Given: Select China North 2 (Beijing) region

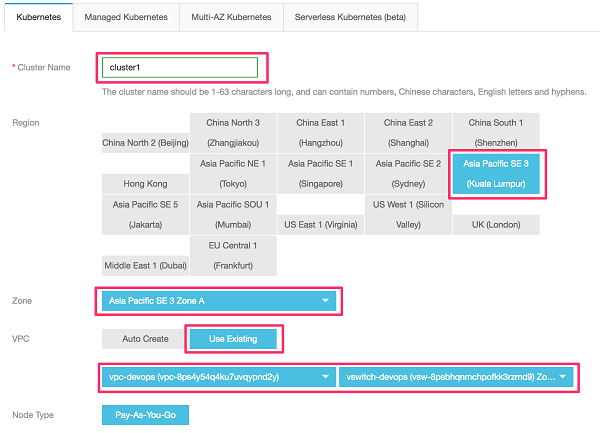Looking at the screenshot, I should coord(145,143).
